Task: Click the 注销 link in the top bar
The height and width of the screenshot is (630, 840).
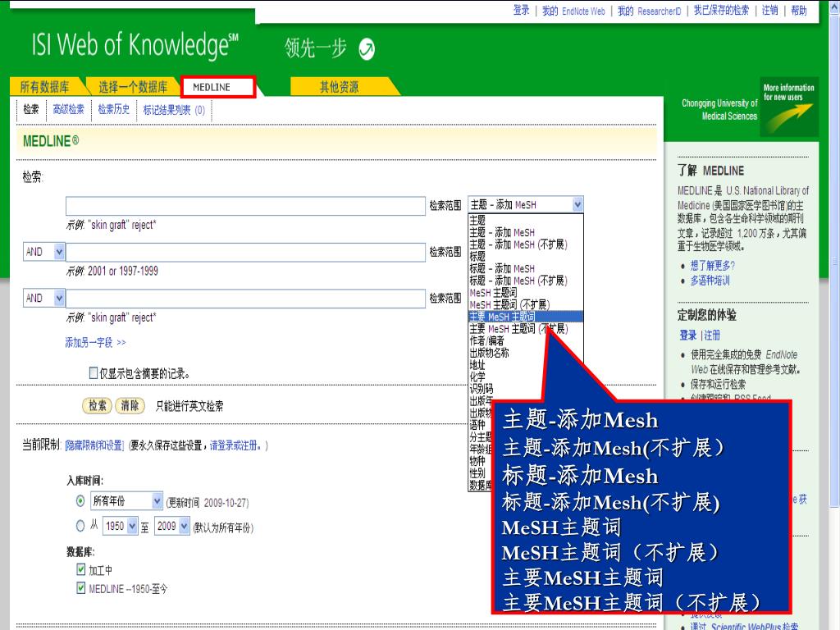Action: 769,10
